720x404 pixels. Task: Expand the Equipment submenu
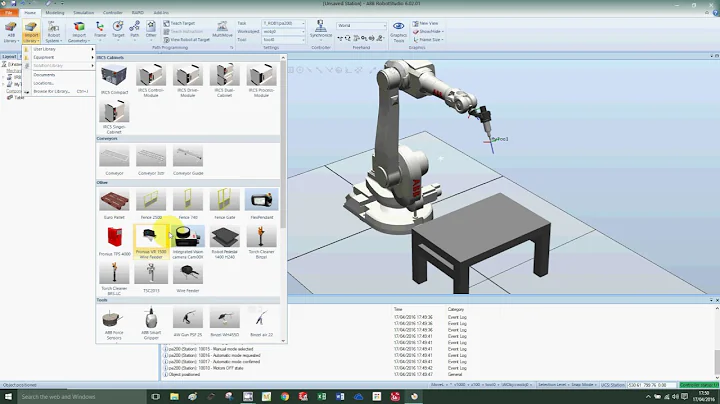pos(59,57)
